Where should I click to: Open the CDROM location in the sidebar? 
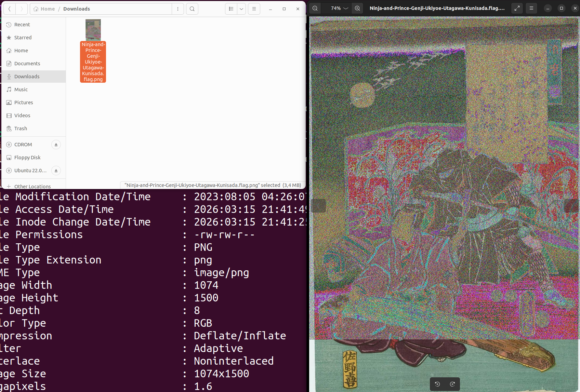point(26,145)
